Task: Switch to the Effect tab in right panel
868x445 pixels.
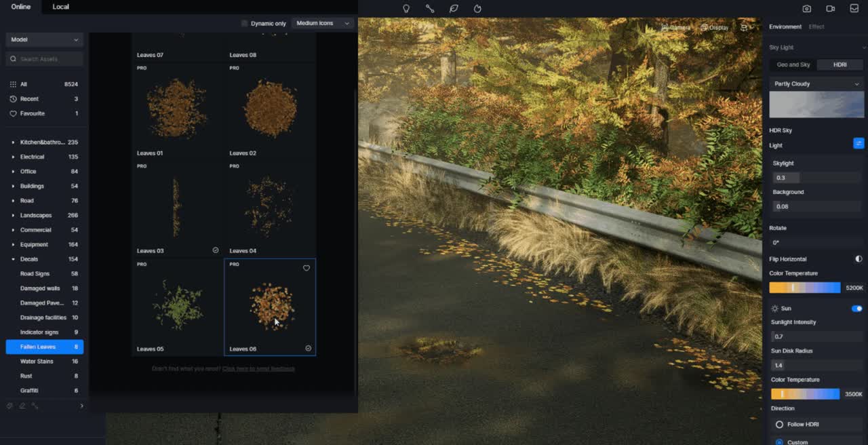Action: click(x=816, y=26)
